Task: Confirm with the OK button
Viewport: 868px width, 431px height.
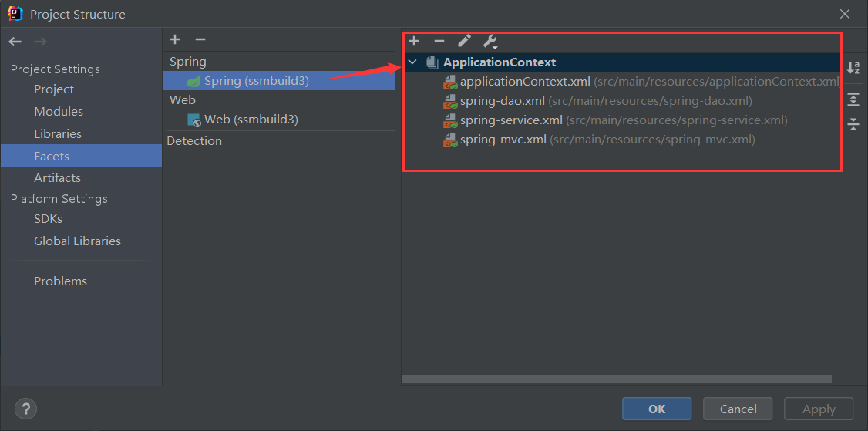Action: pyautogui.click(x=657, y=409)
